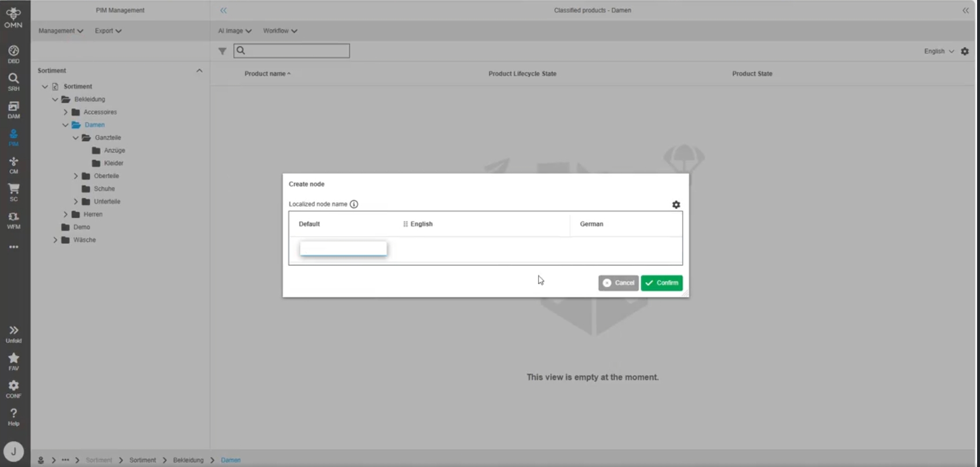Unfold the left navigation sidebar
980x467 pixels.
[x=13, y=334]
